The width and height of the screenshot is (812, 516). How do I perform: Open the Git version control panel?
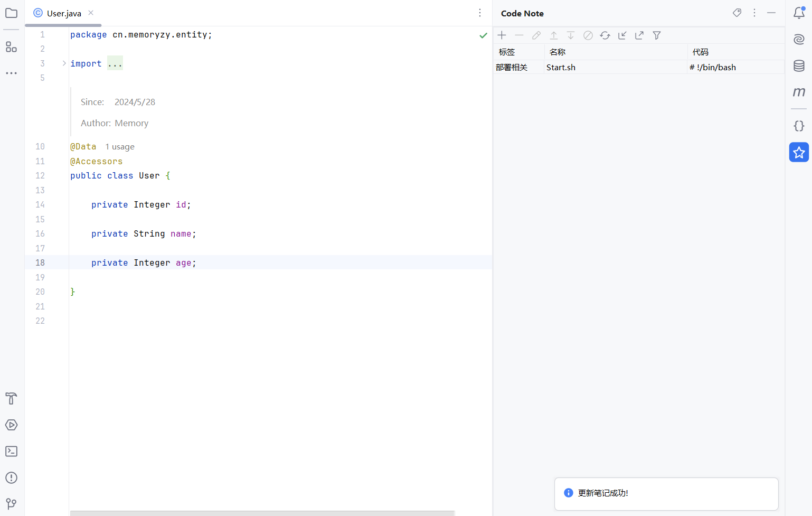pyautogui.click(x=11, y=504)
